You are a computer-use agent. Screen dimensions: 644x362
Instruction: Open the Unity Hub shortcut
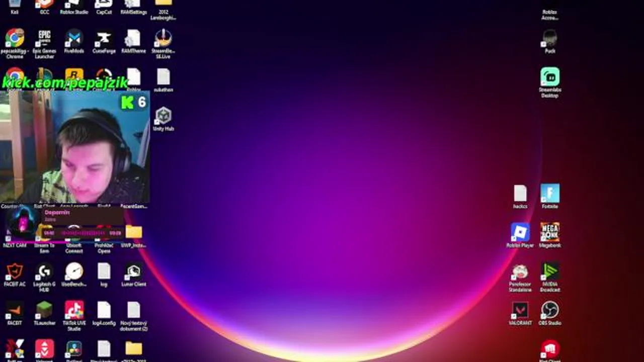tap(163, 116)
